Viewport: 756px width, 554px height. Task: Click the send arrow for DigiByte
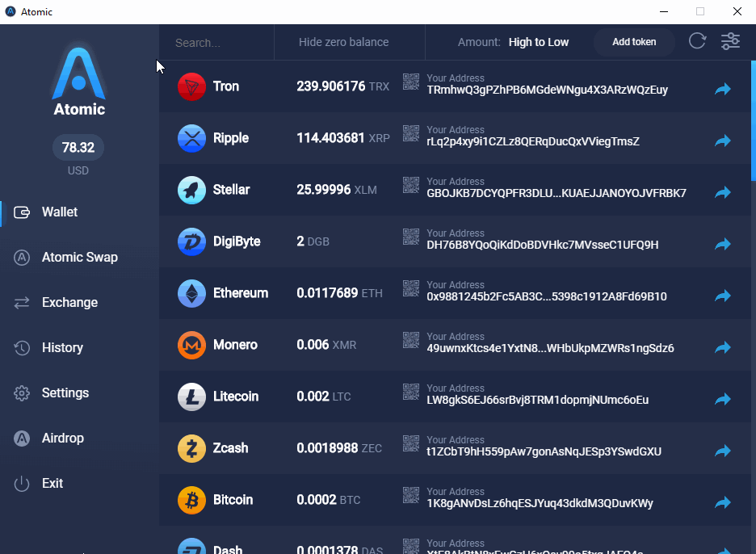[x=723, y=244]
